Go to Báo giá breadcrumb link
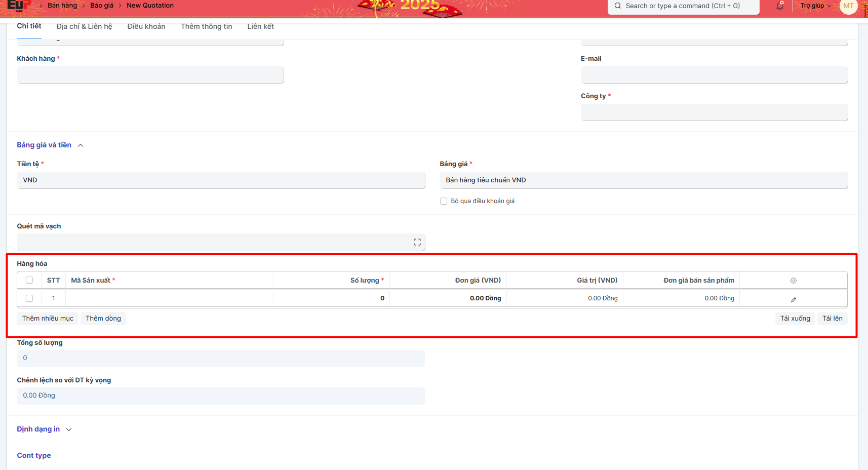Image resolution: width=868 pixels, height=470 pixels. click(102, 6)
